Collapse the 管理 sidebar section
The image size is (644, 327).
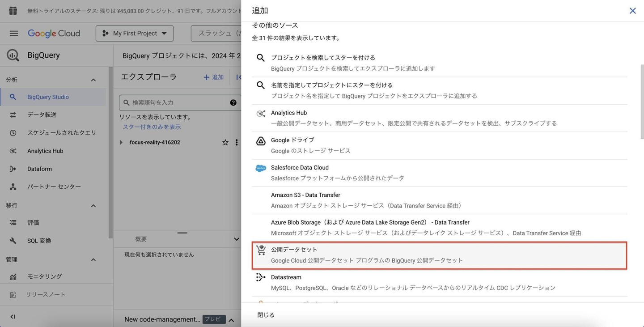click(93, 260)
